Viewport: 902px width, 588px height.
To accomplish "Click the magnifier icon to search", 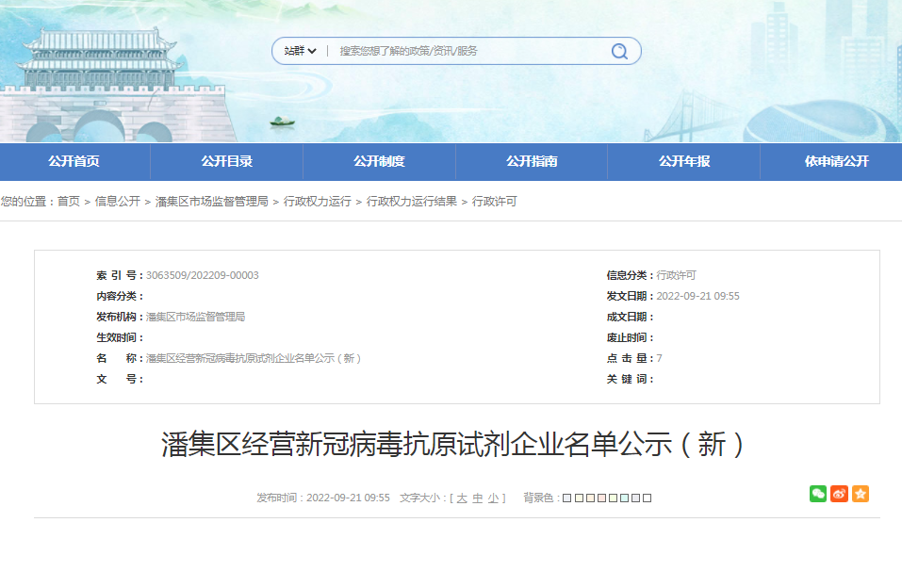I will 618,51.
